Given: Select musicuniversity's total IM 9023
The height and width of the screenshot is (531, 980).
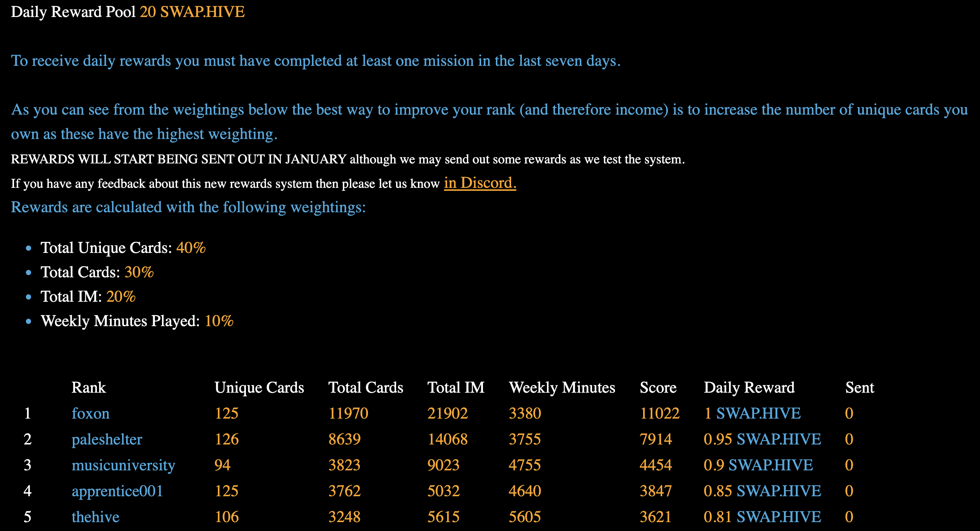Looking at the screenshot, I should (x=443, y=465).
